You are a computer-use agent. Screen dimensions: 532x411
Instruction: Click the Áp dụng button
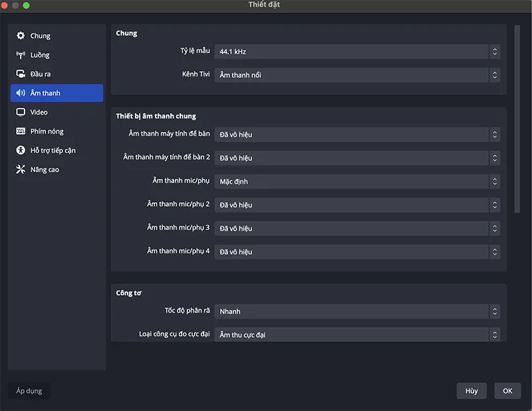[29, 391]
